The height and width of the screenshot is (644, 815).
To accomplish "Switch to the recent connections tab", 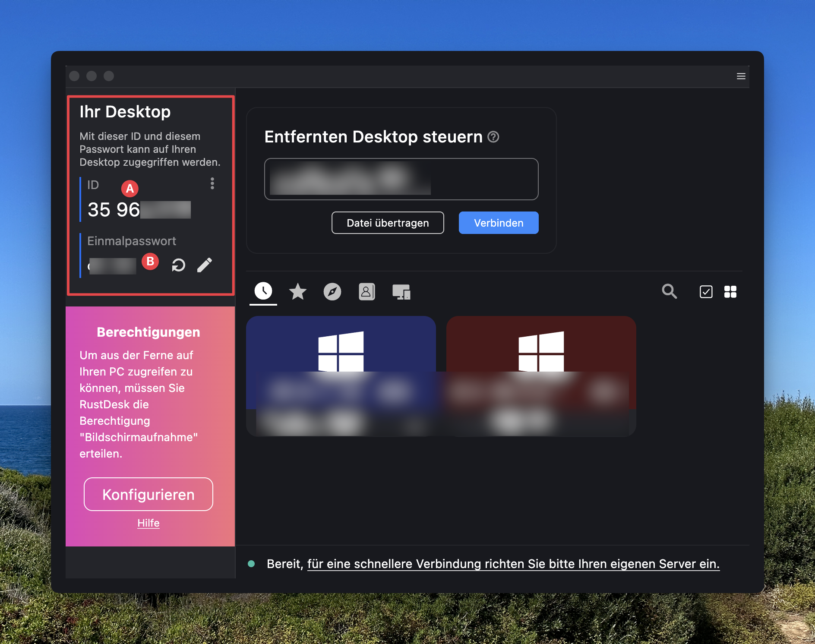I will point(263,292).
